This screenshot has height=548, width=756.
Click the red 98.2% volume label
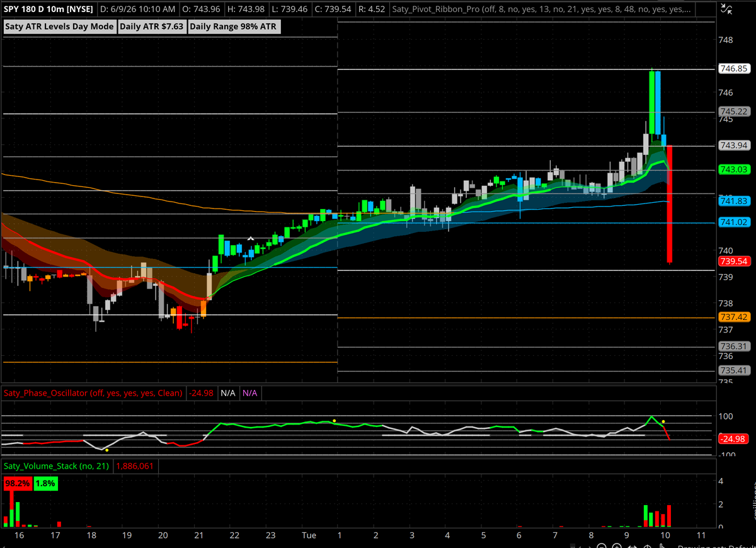tap(18, 484)
